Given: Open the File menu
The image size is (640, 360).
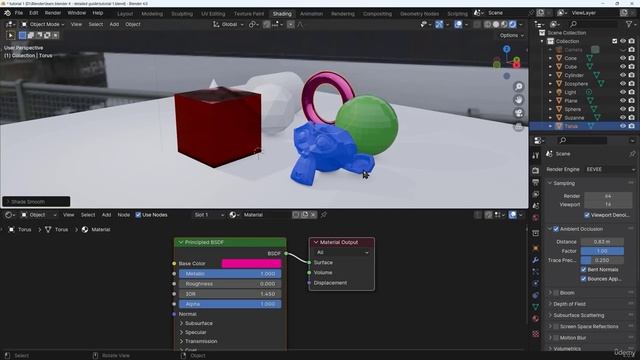Looking at the screenshot, I should (x=19, y=13).
